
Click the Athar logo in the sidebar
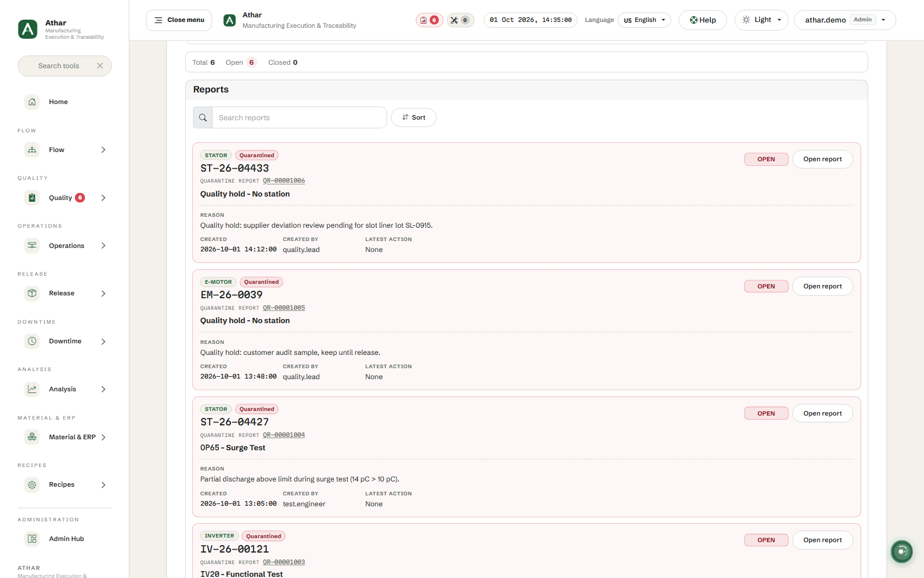pyautogui.click(x=28, y=29)
